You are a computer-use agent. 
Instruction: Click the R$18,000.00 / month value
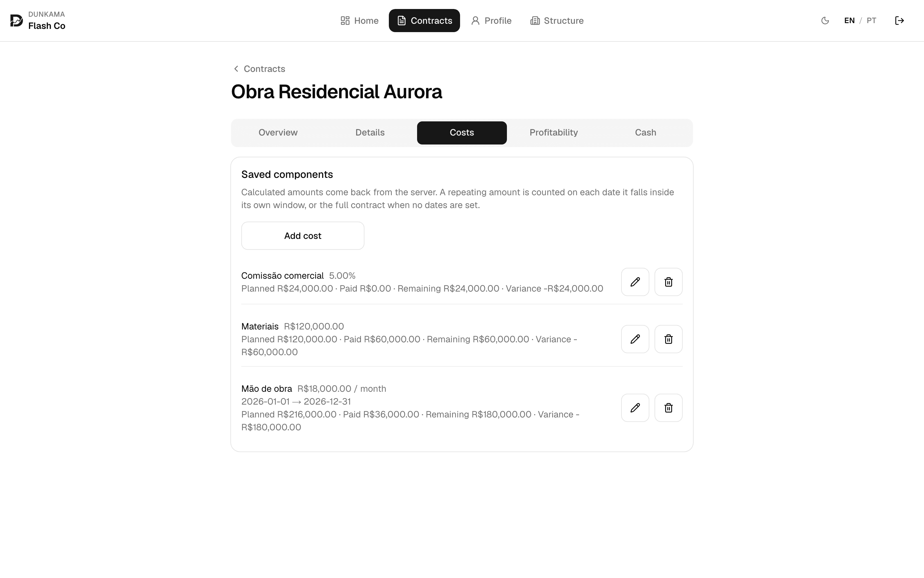point(342,389)
